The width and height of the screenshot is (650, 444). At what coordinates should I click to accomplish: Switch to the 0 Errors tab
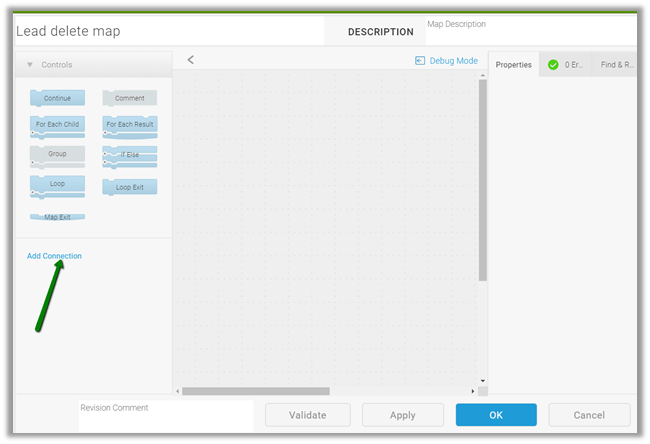click(565, 65)
